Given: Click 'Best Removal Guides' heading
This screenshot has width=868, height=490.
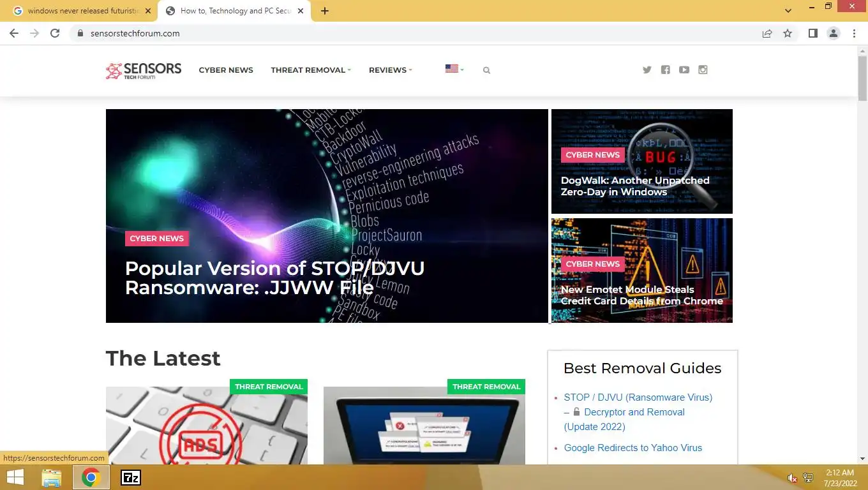Looking at the screenshot, I should tap(642, 368).
